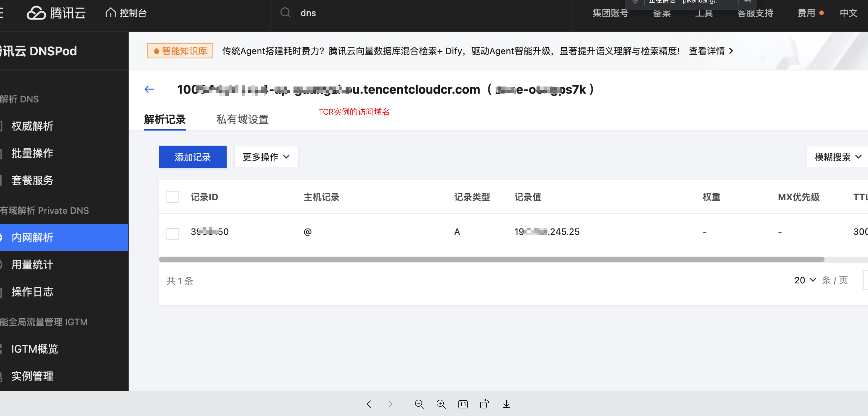The height and width of the screenshot is (416, 868).
Task: Click the Tencent Cloud logo
Action: [x=56, y=13]
